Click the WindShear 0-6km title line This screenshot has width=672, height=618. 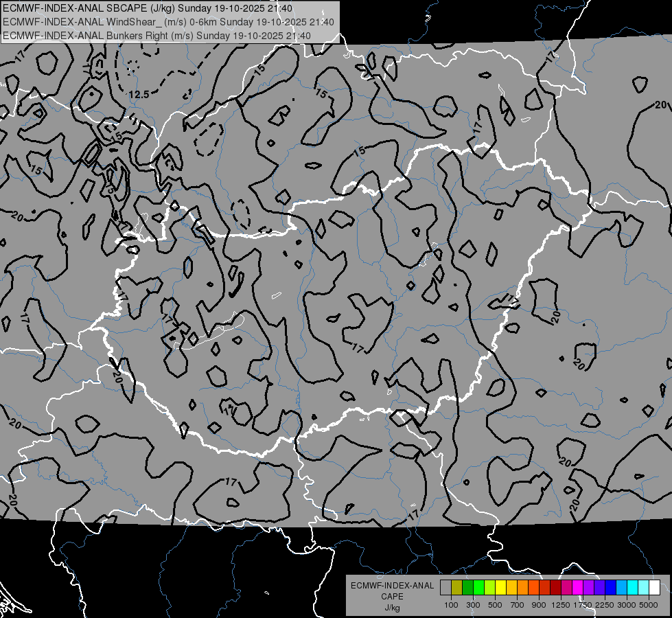pos(168,22)
